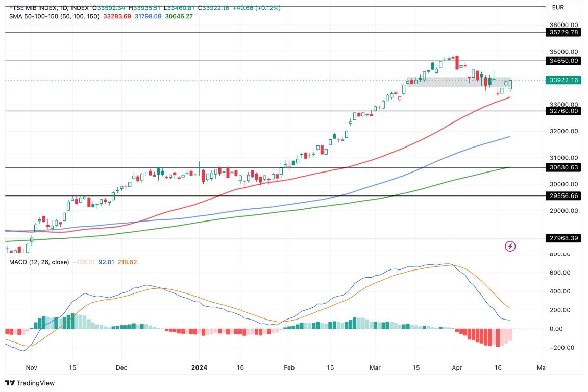This screenshot has width=588, height=392.
Task: Select 2024 on the time axis
Action: pos(199,367)
